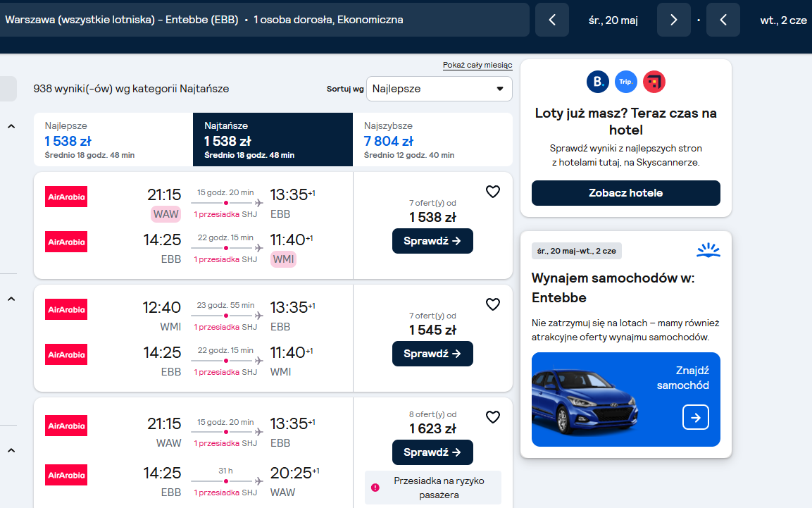Edit the Warszawa – Entebbe search field

[264, 20]
